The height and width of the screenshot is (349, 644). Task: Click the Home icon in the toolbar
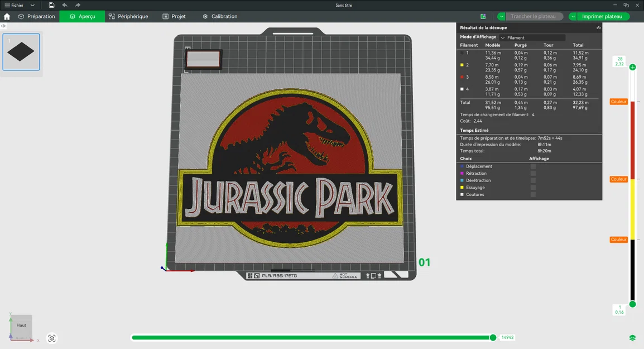click(x=6, y=16)
